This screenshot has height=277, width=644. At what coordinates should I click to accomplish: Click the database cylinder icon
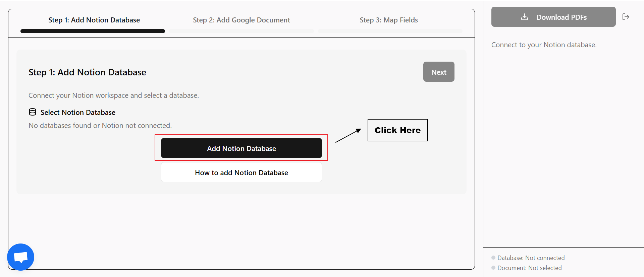click(33, 112)
